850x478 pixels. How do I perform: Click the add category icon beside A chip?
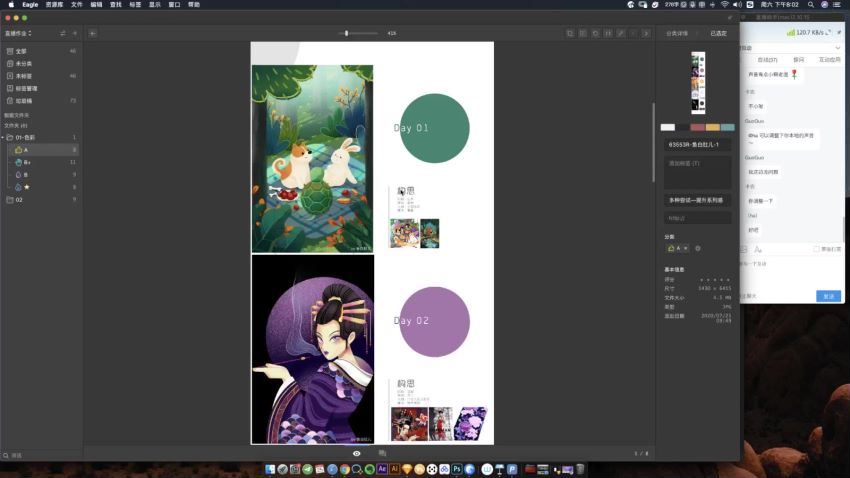point(698,248)
